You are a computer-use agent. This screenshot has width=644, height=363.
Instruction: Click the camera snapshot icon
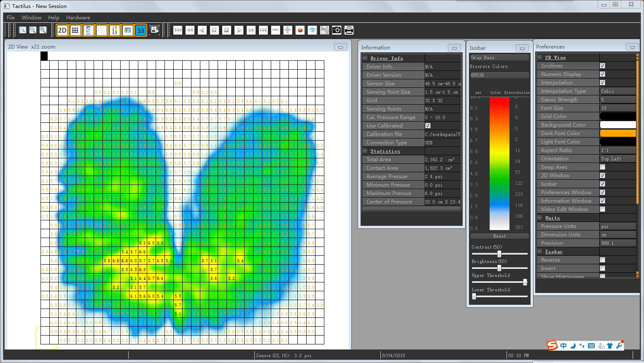pos(337,30)
